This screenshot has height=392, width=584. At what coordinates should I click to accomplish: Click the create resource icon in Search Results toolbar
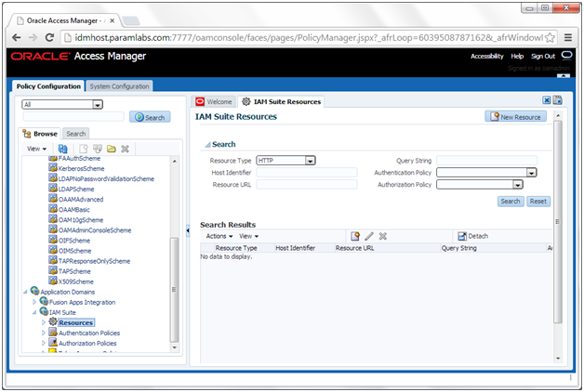(x=355, y=236)
